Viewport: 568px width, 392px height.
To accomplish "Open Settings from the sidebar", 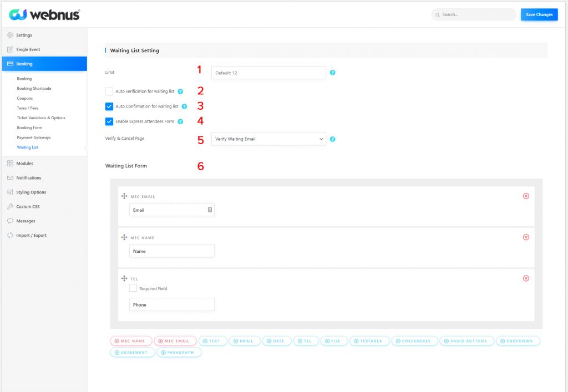I will (24, 35).
